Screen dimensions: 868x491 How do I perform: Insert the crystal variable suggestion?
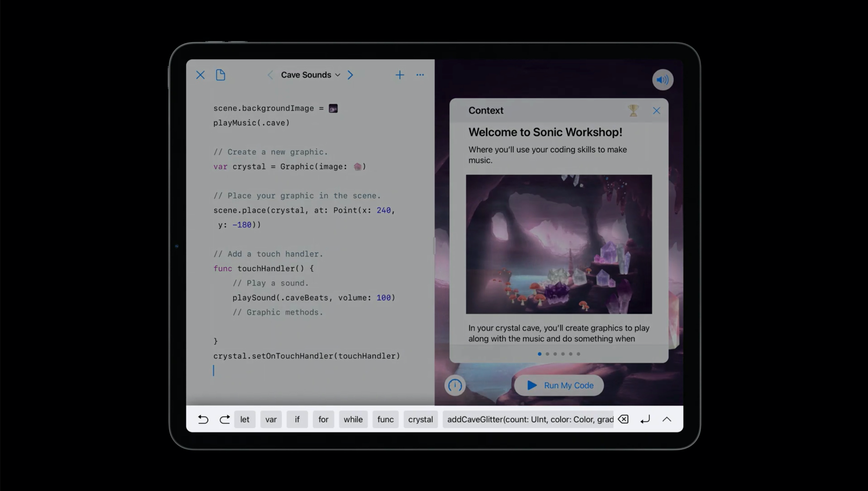(421, 419)
